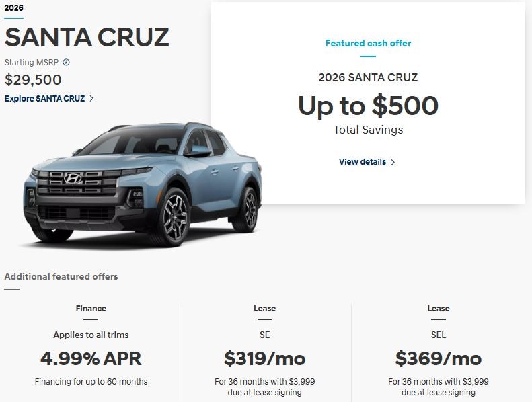
Task: Open View details for the cash offer
Action: (x=363, y=162)
